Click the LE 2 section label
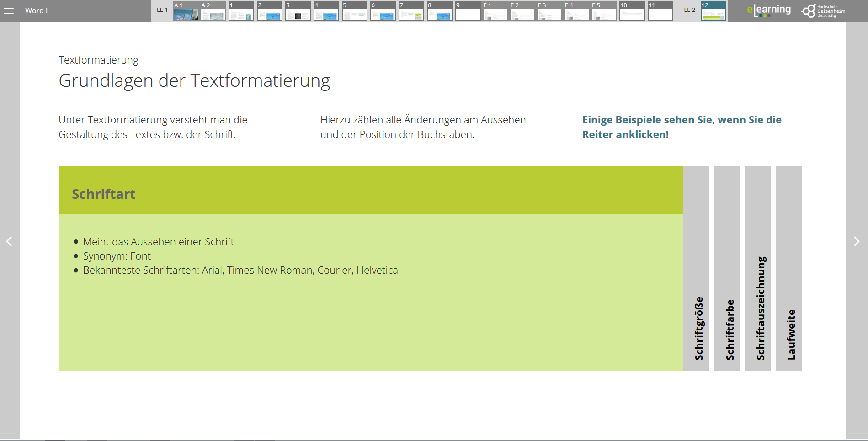Screen dimensions: 868x441 (x=689, y=10)
